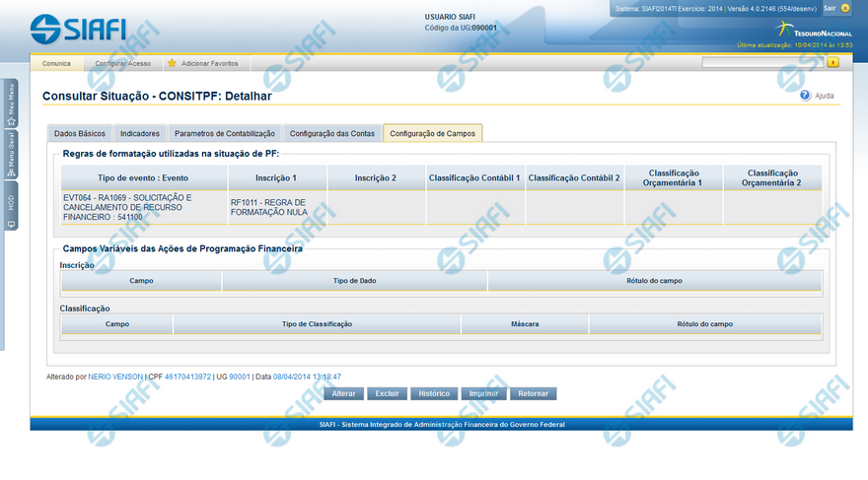Image resolution: width=868 pixels, height=480 pixels.
Task: Click the Sair exit icon
Action: (845, 8)
